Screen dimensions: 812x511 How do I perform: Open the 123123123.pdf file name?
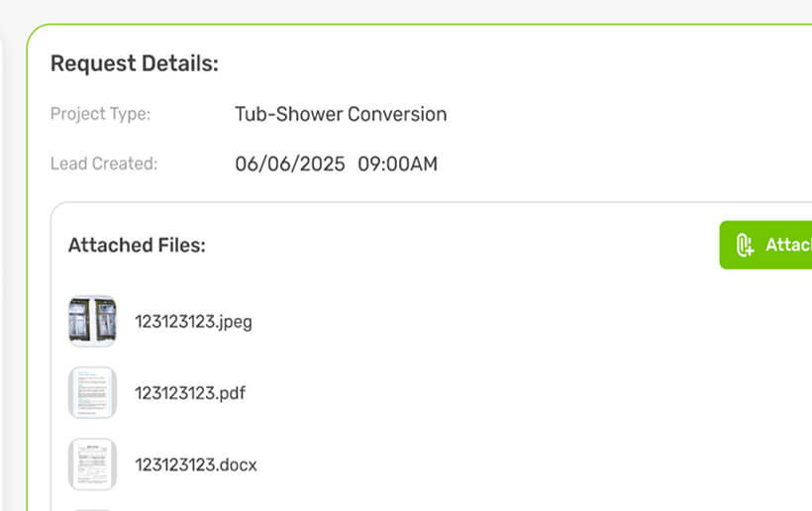[x=190, y=393]
